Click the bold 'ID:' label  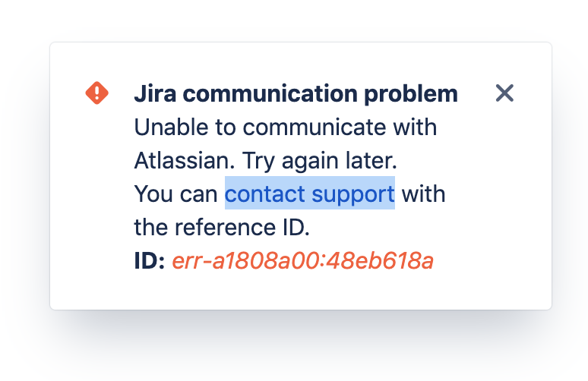pos(149,260)
